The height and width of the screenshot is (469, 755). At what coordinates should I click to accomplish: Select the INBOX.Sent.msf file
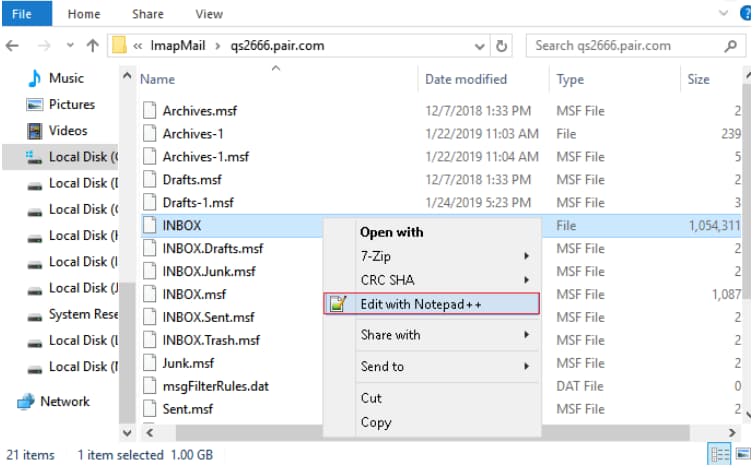coord(208,317)
